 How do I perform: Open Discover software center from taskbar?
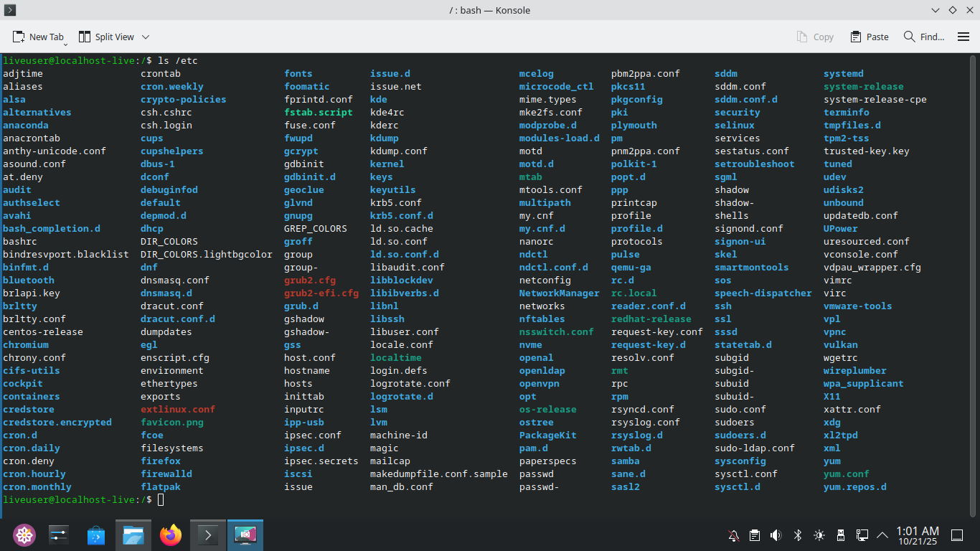point(96,535)
